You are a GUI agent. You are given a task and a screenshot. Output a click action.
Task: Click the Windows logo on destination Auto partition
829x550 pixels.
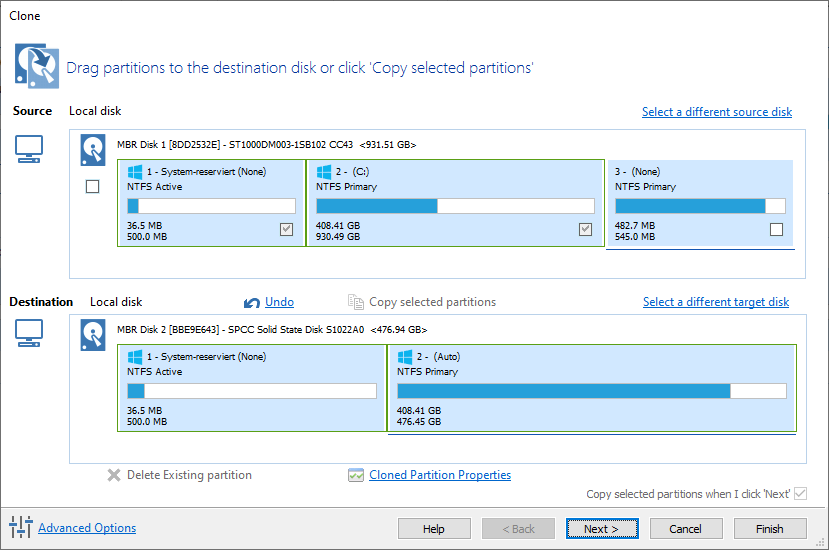(x=405, y=356)
